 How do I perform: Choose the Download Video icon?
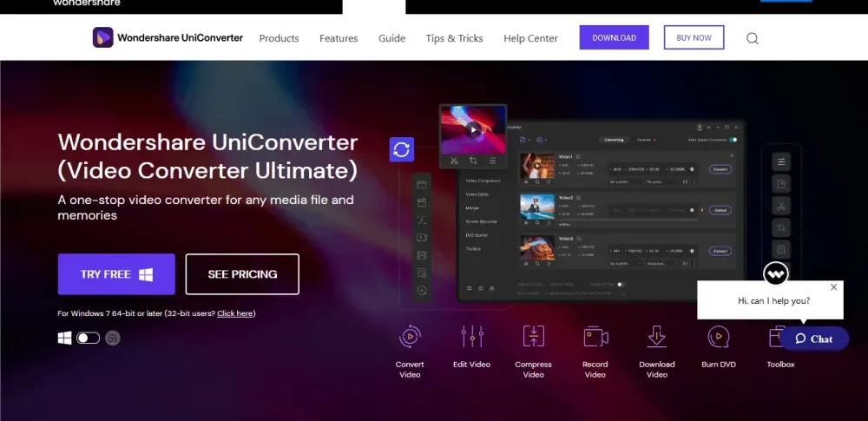pyautogui.click(x=657, y=337)
